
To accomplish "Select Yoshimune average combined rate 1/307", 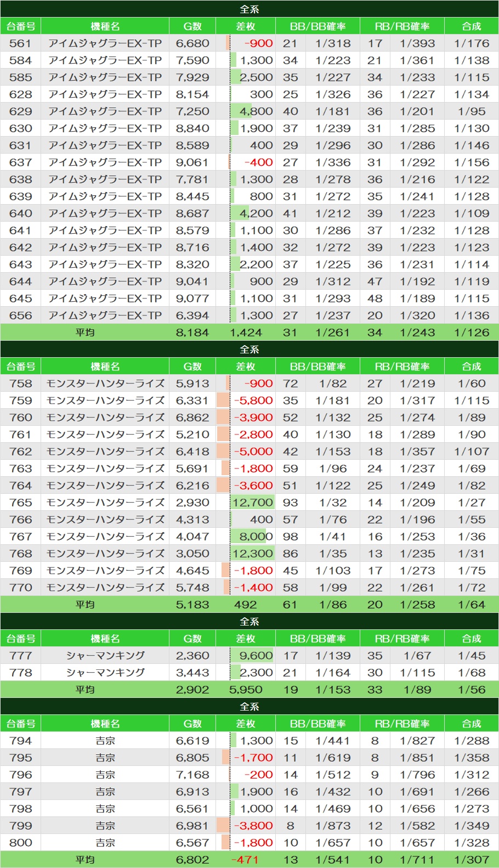I will point(472,860).
